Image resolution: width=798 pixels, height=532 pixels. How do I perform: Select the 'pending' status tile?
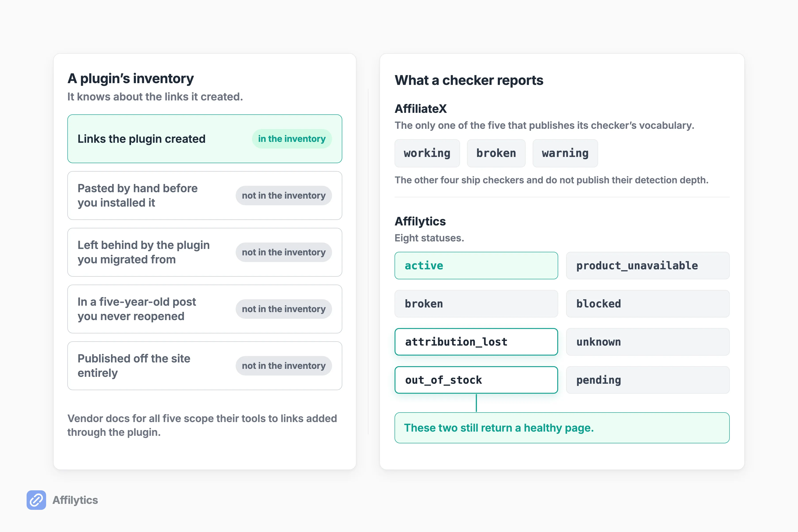click(648, 380)
